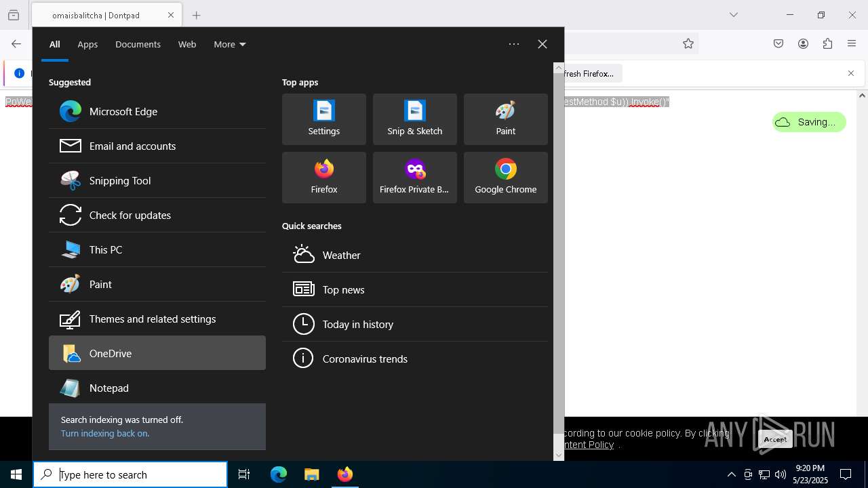Bookmark this page with the star
The image size is (868, 488).
tap(688, 43)
